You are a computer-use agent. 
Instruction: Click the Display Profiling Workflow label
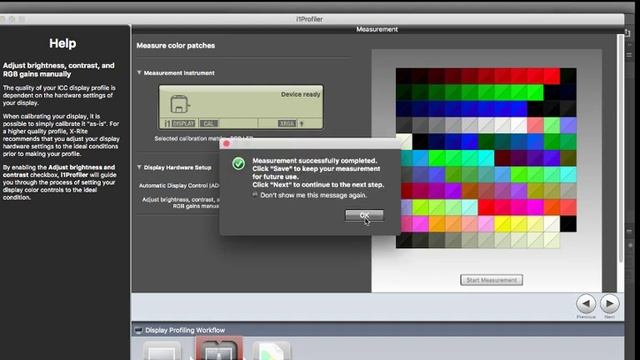coord(185,330)
